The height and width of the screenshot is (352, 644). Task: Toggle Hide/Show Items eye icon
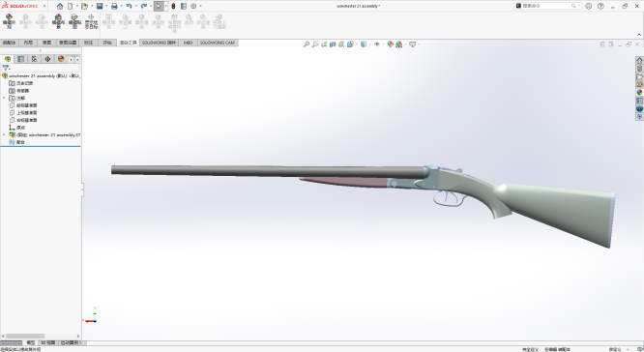pyautogui.click(x=376, y=44)
